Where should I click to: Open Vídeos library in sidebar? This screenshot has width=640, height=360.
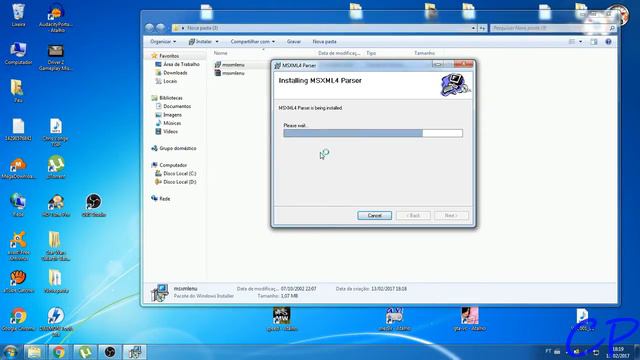(x=170, y=131)
